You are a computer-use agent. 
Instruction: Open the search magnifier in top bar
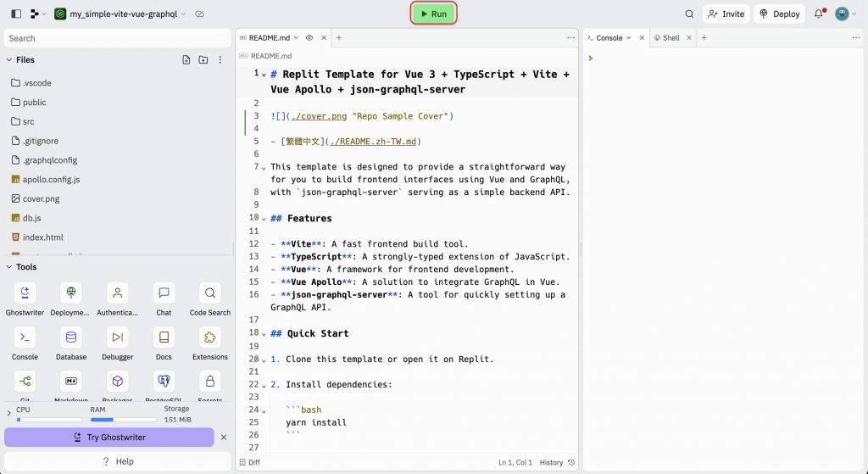tap(689, 14)
